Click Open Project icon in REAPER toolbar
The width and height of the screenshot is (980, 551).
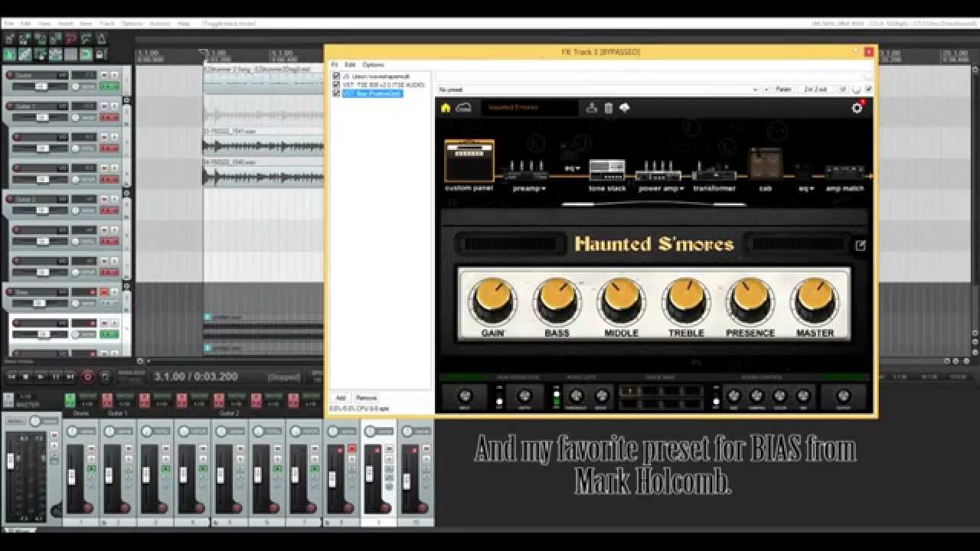pyautogui.click(x=25, y=39)
